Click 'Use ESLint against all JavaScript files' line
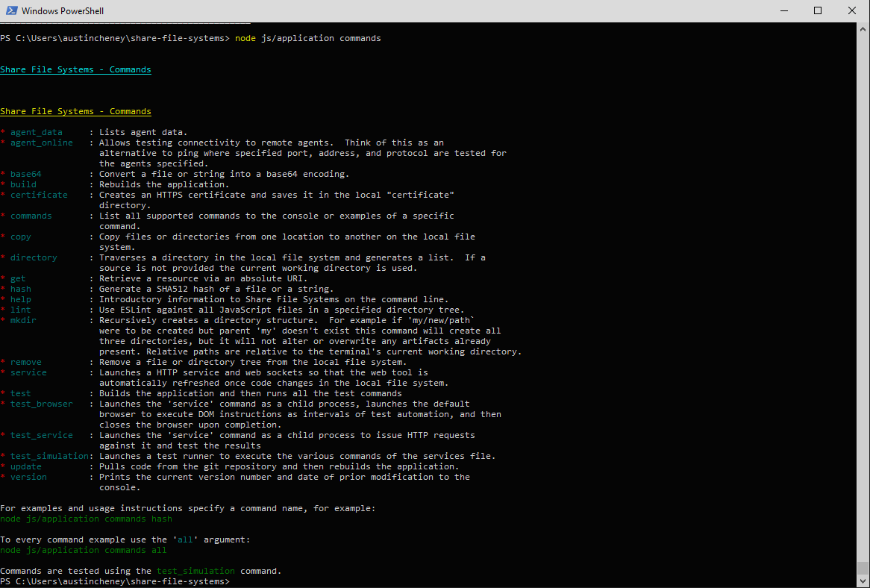Viewport: 870px width, 588px height. [x=282, y=310]
